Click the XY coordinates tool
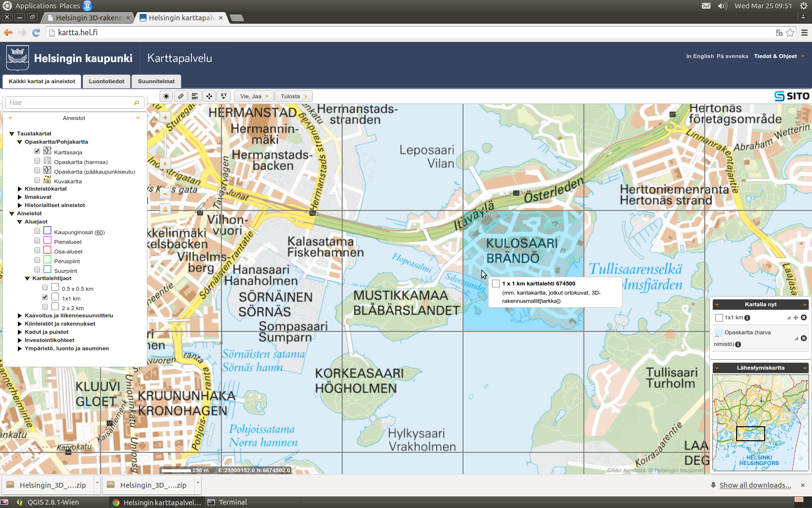The image size is (812, 508). [223, 96]
